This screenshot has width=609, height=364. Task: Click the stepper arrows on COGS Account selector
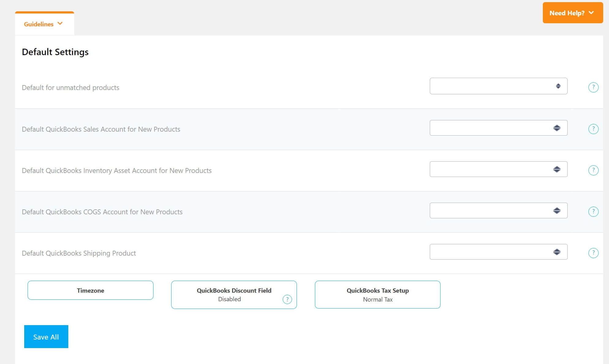[x=558, y=210]
